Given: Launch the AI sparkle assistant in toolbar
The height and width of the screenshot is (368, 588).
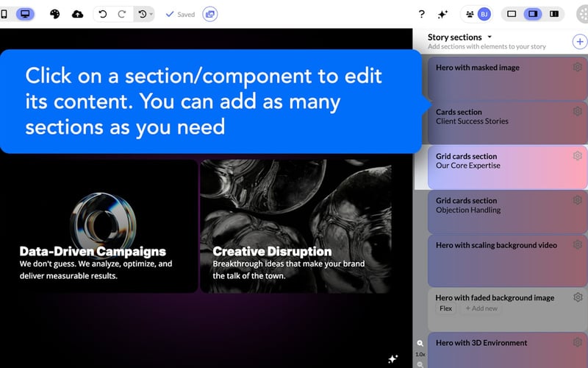Looking at the screenshot, I should pyautogui.click(x=442, y=14).
